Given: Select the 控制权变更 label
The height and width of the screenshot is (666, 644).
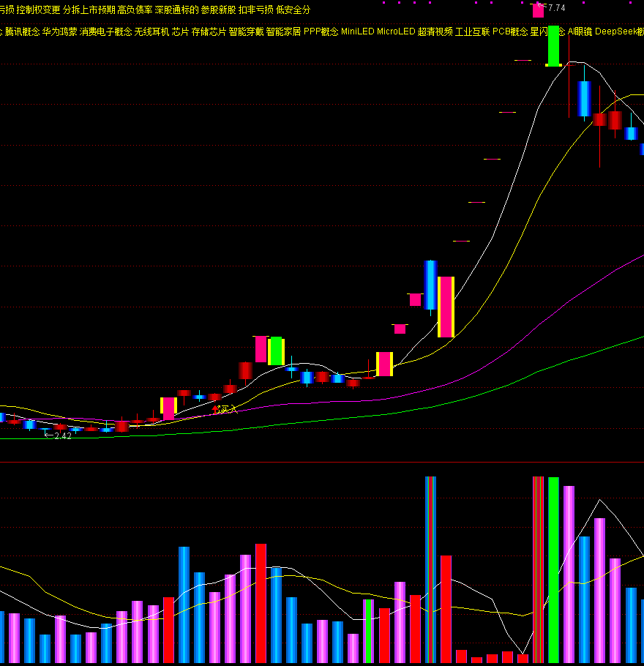Looking at the screenshot, I should [x=38, y=10].
